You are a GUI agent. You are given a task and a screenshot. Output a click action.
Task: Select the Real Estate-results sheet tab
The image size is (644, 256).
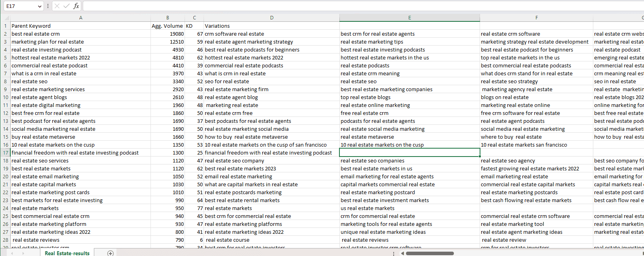pyautogui.click(x=67, y=253)
